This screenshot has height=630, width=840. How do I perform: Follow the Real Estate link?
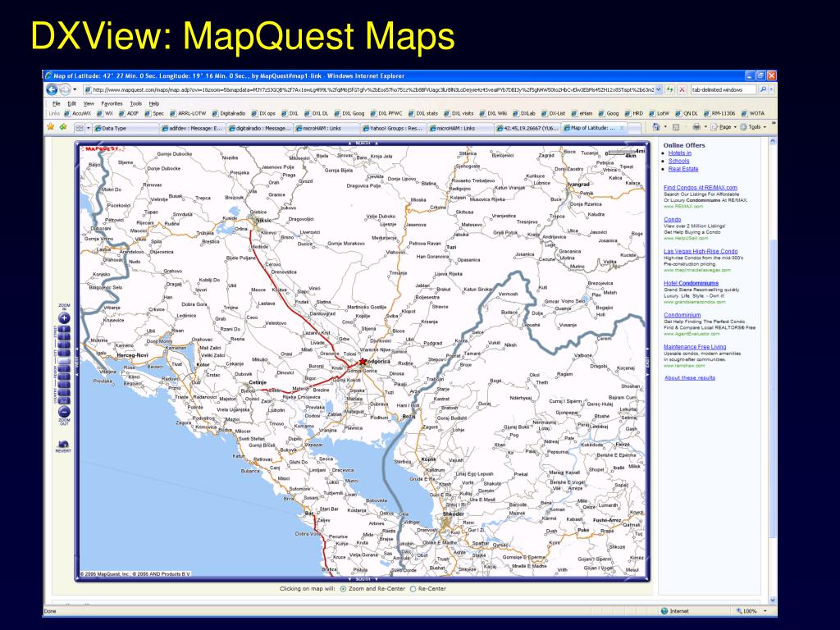(683, 169)
